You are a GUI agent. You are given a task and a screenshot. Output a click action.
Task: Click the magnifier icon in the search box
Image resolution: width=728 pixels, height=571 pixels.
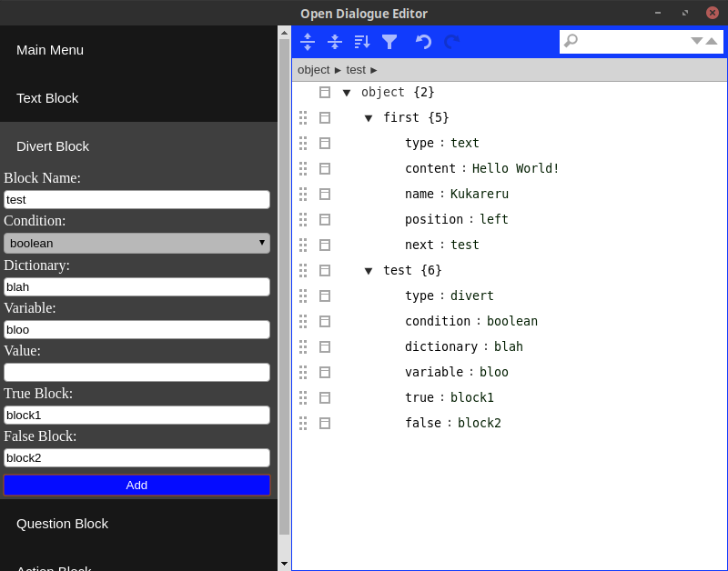pyautogui.click(x=571, y=41)
